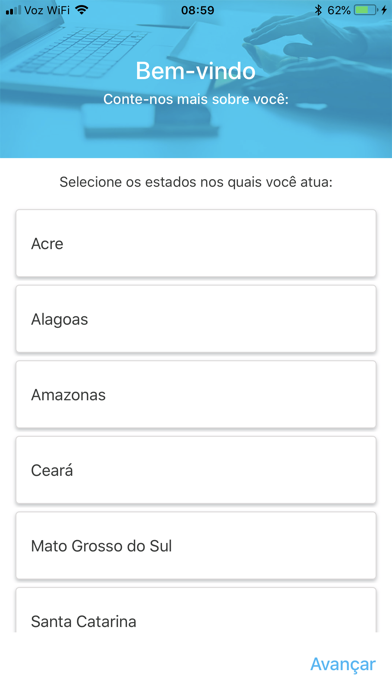
Task: Tap the Bluetooth status icon
Action: [318, 10]
